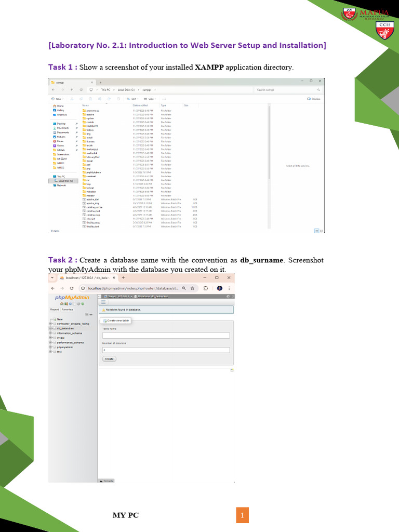Open the Sort dropdown in File Explorer

click(x=132, y=99)
